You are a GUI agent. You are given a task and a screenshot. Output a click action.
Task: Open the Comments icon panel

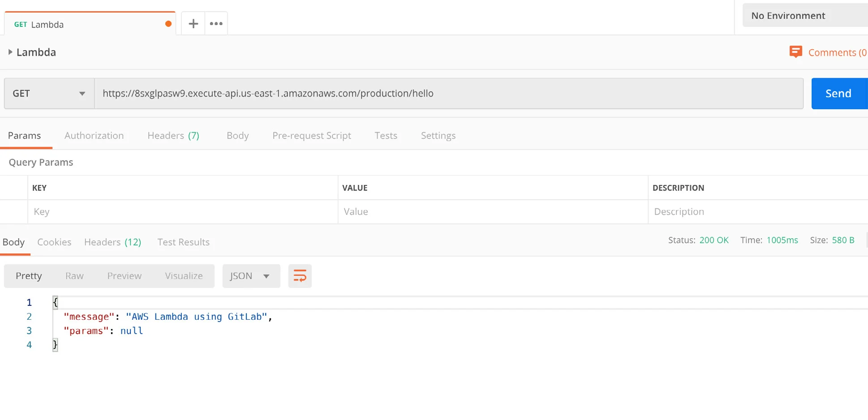coord(795,52)
